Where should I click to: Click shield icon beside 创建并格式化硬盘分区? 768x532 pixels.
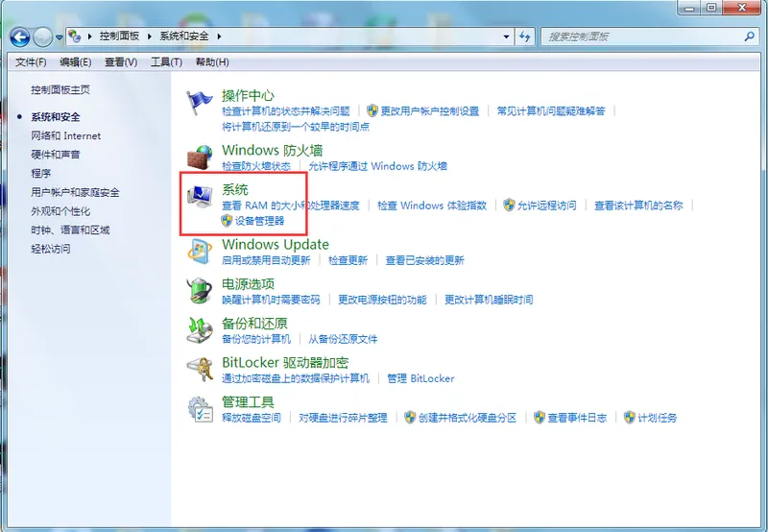(411, 418)
